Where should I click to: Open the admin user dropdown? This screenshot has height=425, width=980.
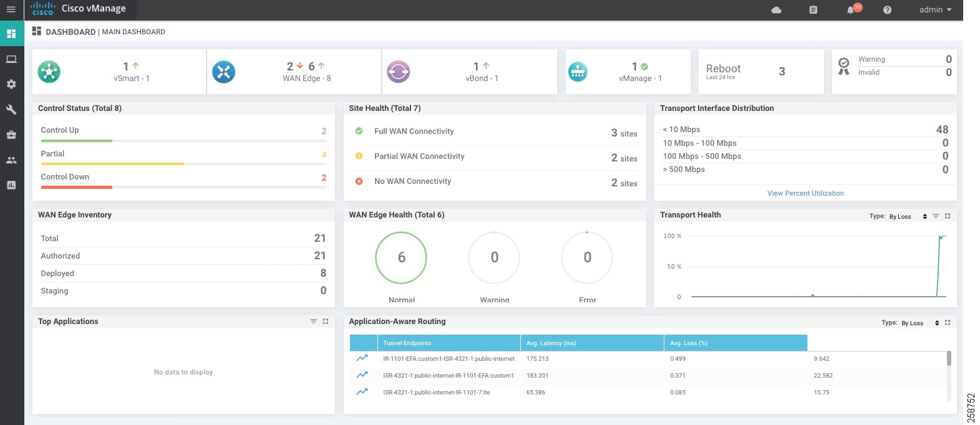click(936, 9)
